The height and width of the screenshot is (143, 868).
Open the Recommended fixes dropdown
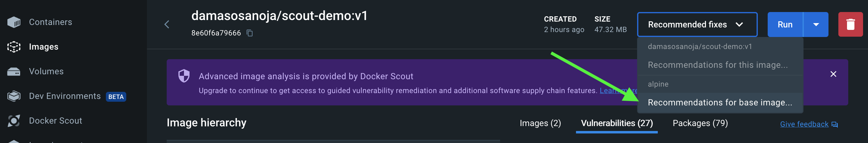(697, 25)
